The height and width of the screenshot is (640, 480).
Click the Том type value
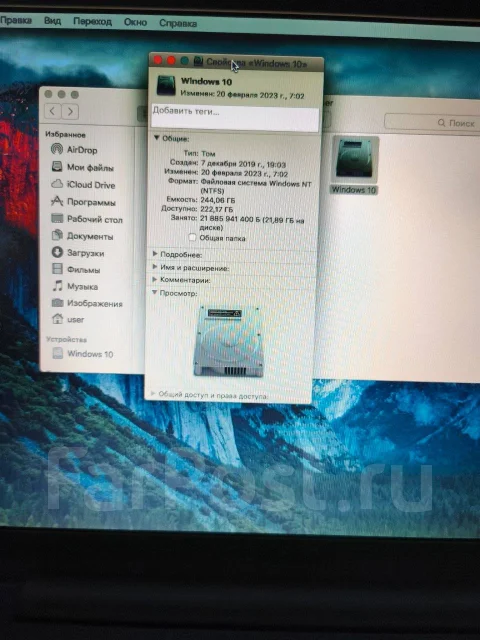click(208, 153)
